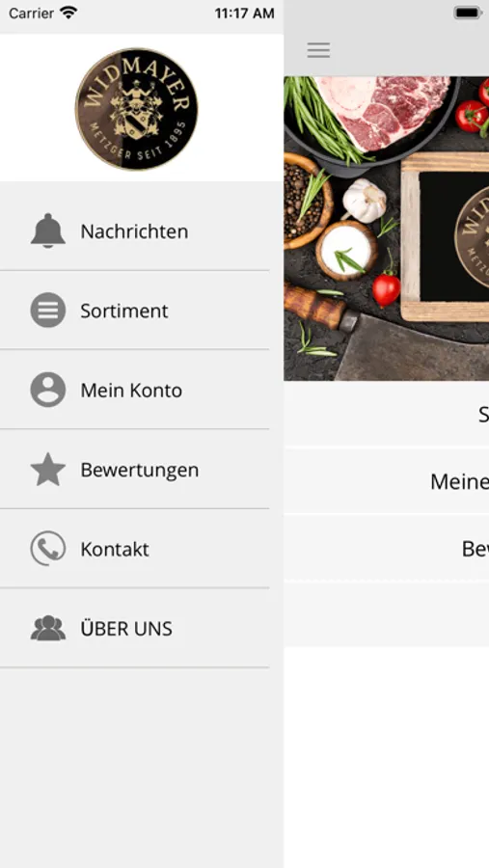The width and height of the screenshot is (489, 868).
Task: Tap the Kontakt phone icon
Action: tap(48, 549)
